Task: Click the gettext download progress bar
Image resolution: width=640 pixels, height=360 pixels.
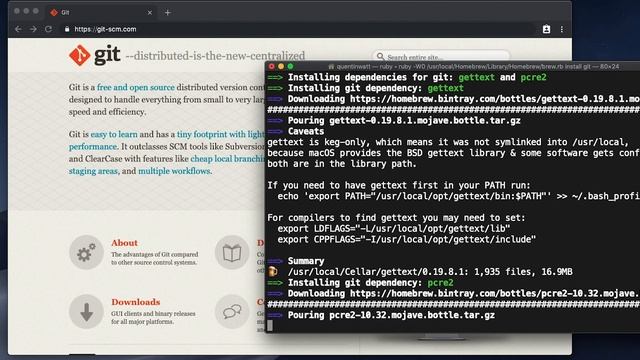Action: [453, 110]
